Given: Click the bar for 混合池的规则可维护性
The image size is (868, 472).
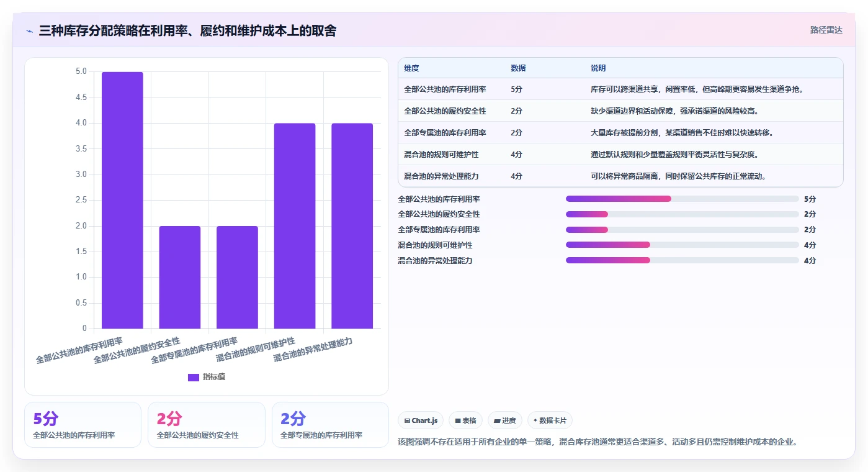Looking at the screenshot, I should click(x=295, y=226).
